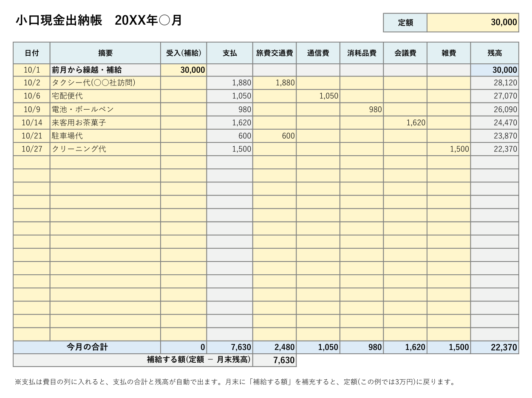The width and height of the screenshot is (532, 398).
Task: Click the 残高 cell showing 26,090
Action: pos(495,109)
